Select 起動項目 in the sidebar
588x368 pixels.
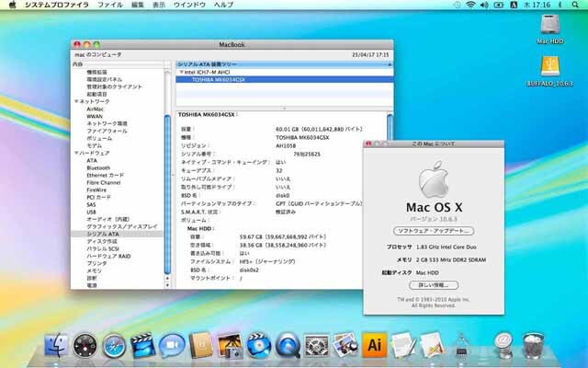click(x=96, y=94)
